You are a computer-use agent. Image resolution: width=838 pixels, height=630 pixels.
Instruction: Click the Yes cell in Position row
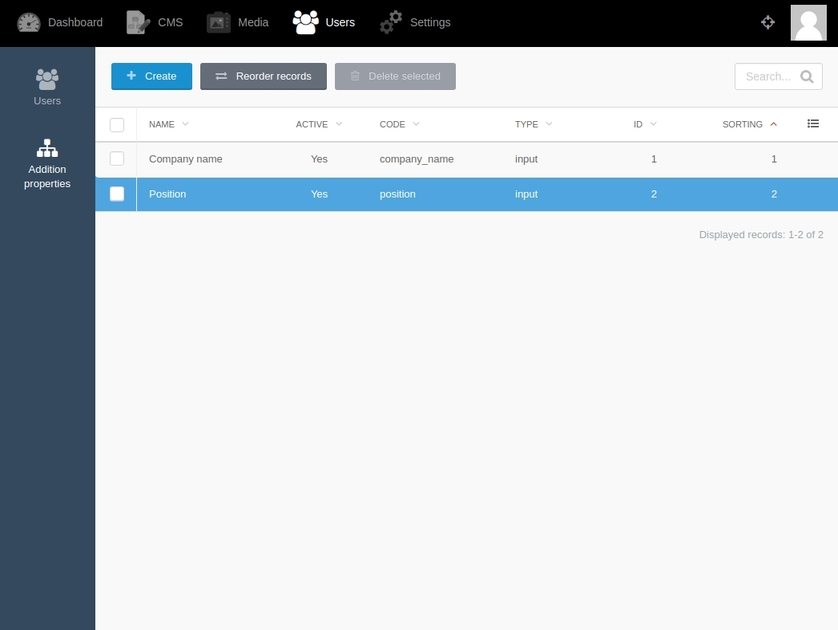point(319,194)
